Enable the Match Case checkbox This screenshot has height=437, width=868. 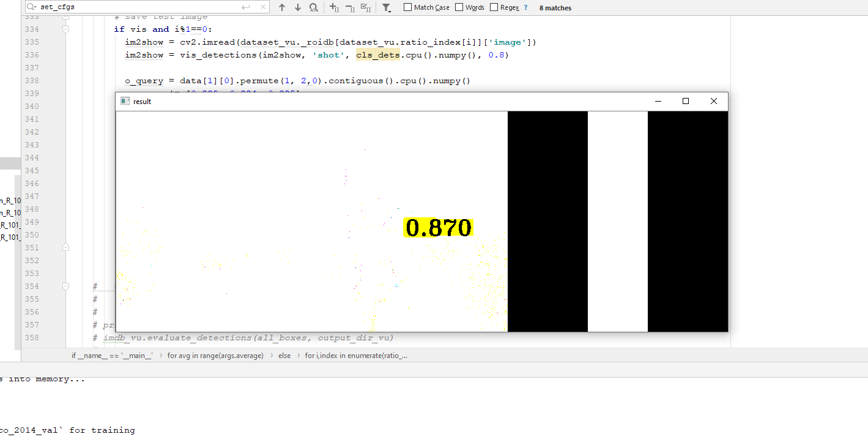pyautogui.click(x=407, y=7)
